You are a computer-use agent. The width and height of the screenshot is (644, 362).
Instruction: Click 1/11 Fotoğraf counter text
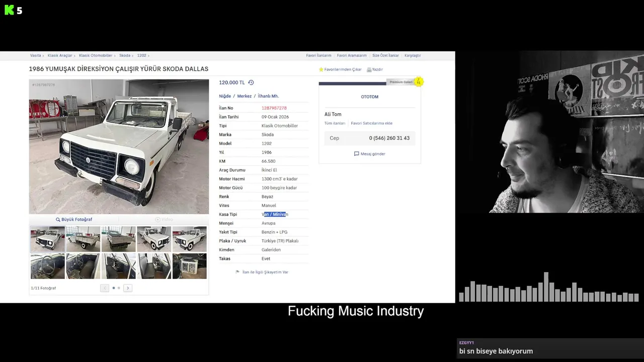(43, 288)
